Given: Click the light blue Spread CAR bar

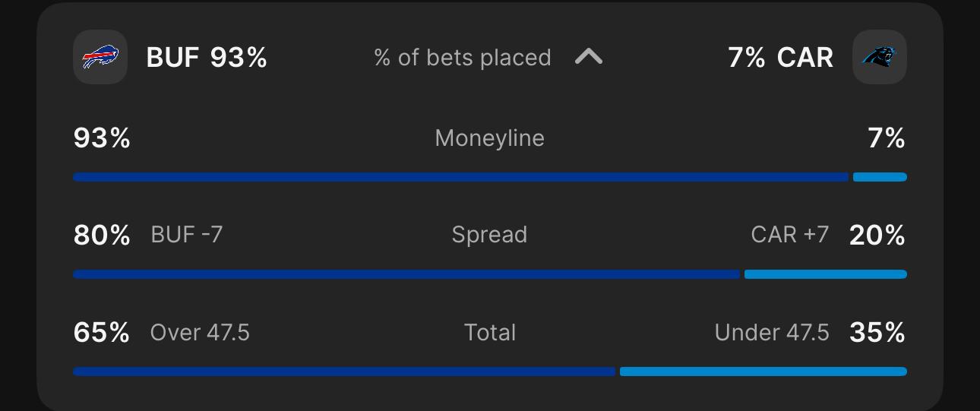Looking at the screenshot, I should (826, 274).
